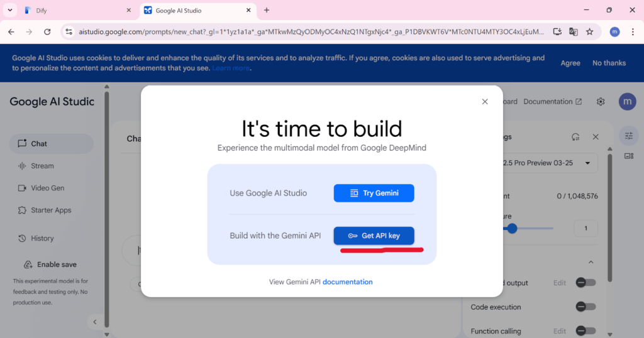Close the It's time to build dialog
The width and height of the screenshot is (644, 338).
(485, 102)
